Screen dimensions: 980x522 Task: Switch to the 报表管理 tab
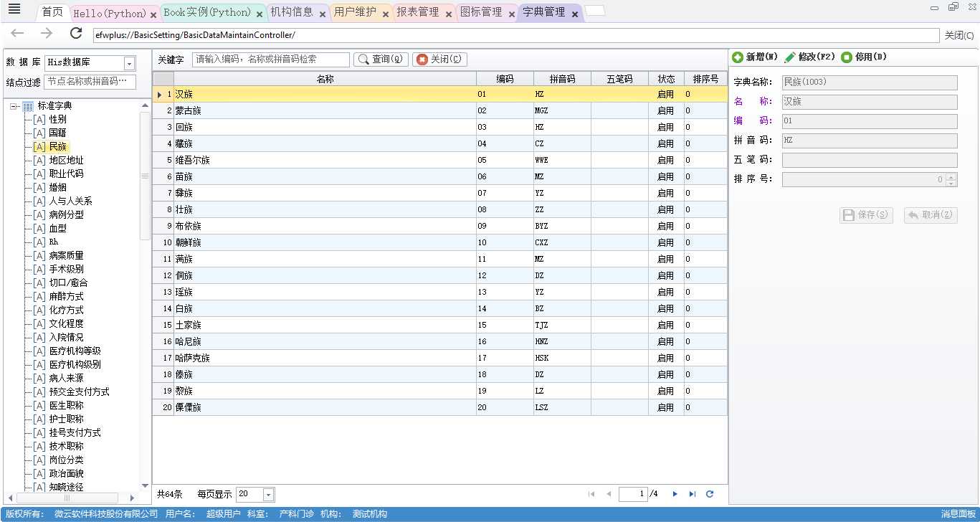click(417, 12)
